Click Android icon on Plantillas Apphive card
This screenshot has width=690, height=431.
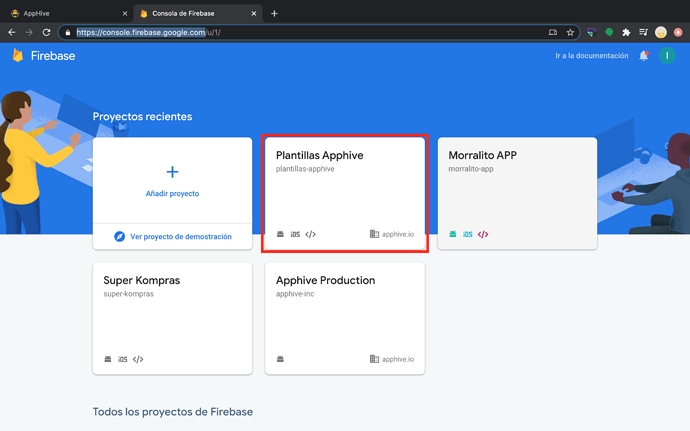(x=281, y=234)
